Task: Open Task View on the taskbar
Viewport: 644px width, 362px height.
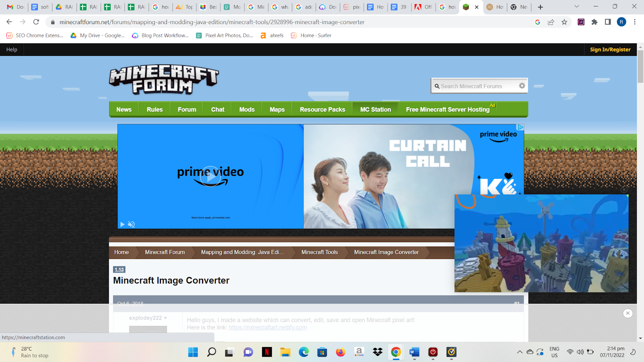Action: tap(229, 352)
